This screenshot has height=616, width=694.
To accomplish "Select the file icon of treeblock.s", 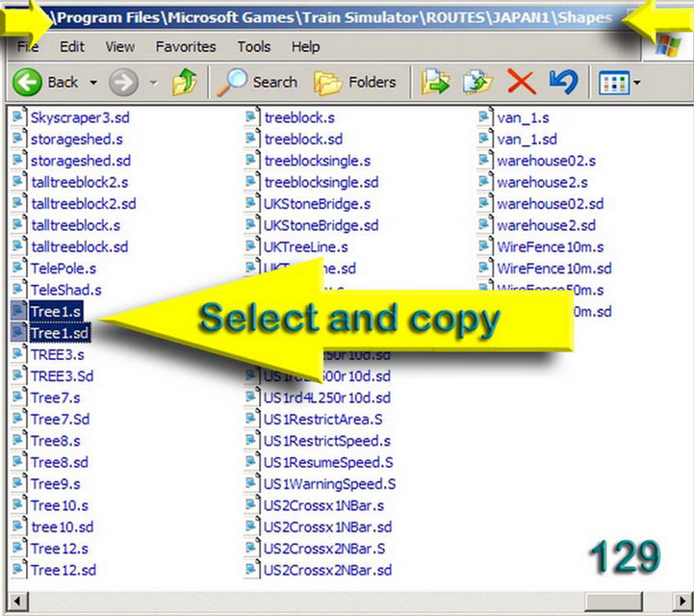I will (252, 117).
